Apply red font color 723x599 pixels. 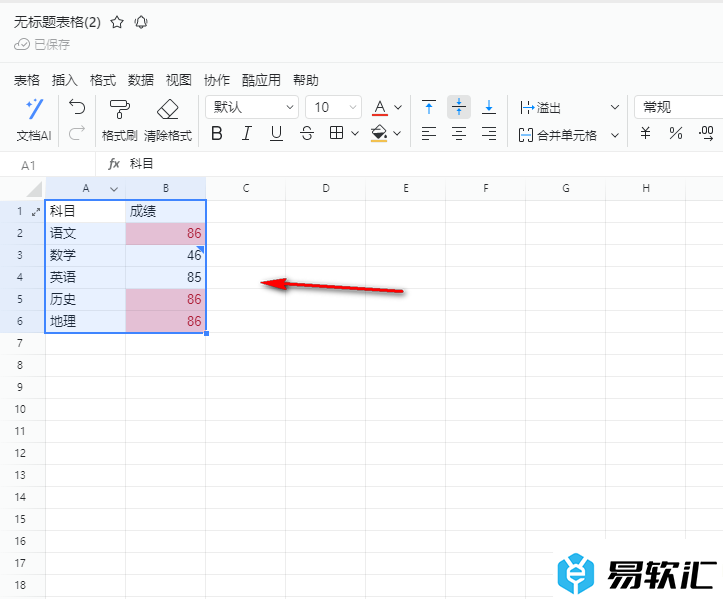pyautogui.click(x=379, y=108)
